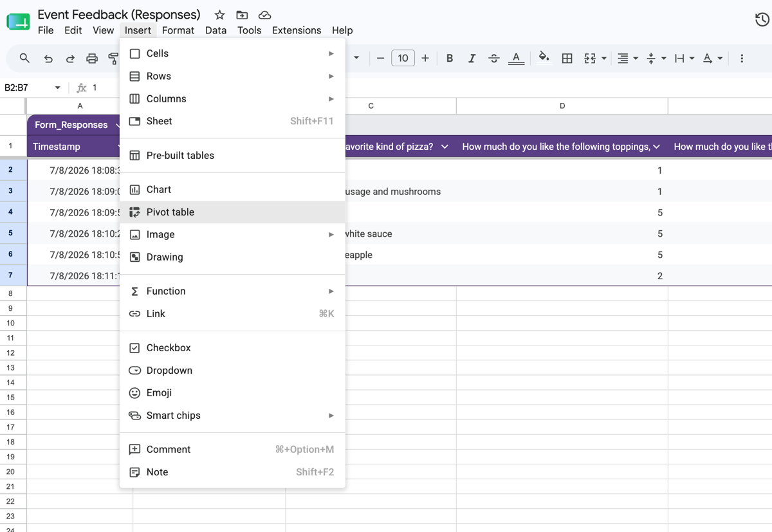Click the merge cells icon
Image resolution: width=772 pixels, height=532 pixels.
(x=590, y=59)
